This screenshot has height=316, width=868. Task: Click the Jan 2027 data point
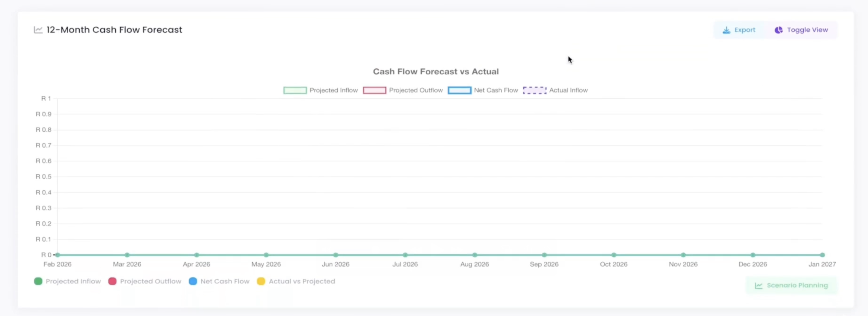[x=822, y=255]
